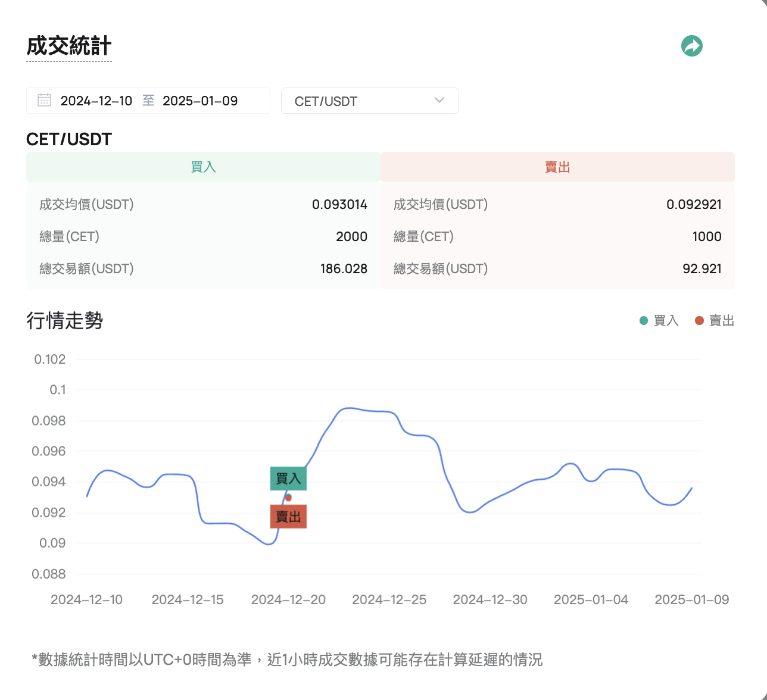The height and width of the screenshot is (700, 767).
Task: Click the dropdown chevron next to CET/USDT
Action: coord(439,100)
